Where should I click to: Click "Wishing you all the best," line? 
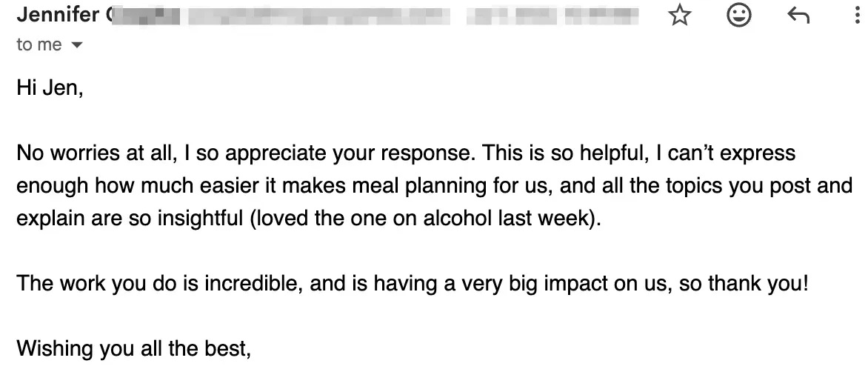[x=134, y=347]
